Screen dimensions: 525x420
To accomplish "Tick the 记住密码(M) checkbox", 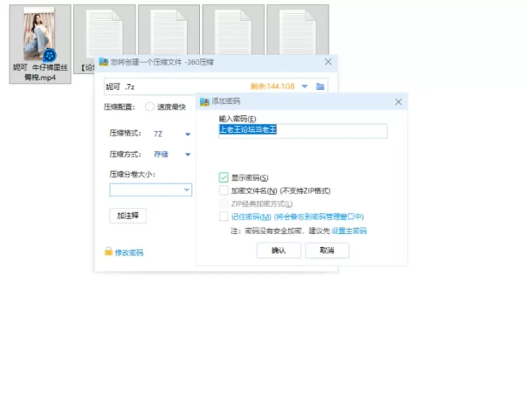I will (x=223, y=217).
